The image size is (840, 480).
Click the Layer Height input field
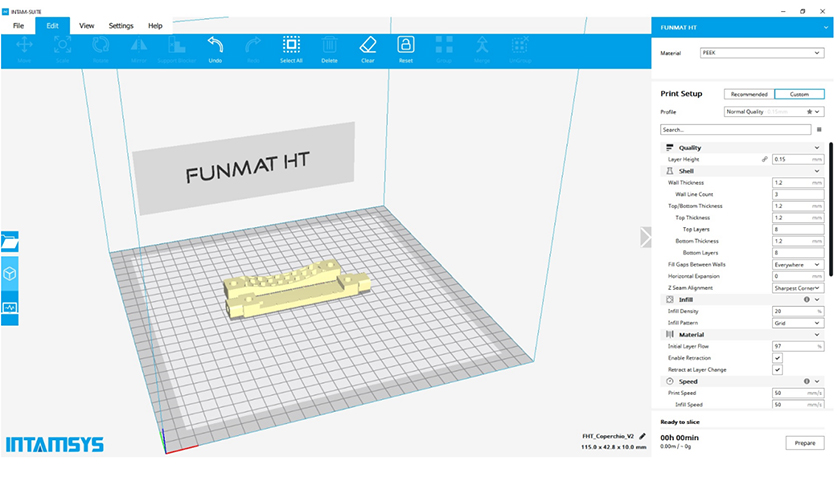point(790,159)
